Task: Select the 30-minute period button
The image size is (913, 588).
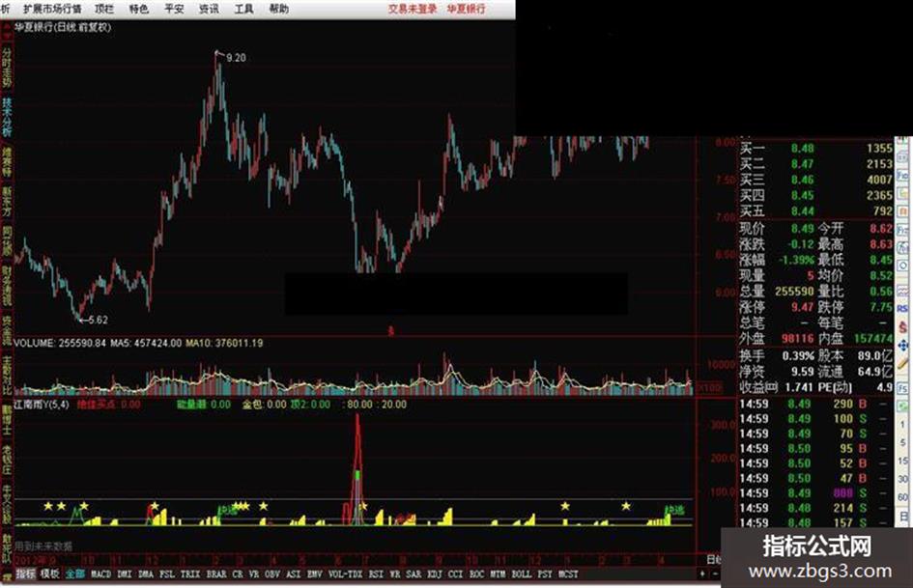Action: (x=902, y=479)
